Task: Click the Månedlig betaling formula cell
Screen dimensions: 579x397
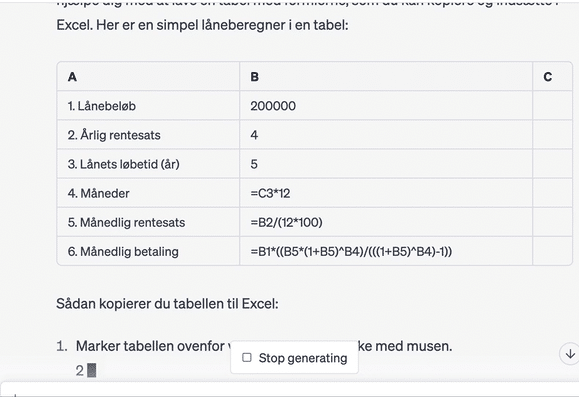Action: point(386,251)
